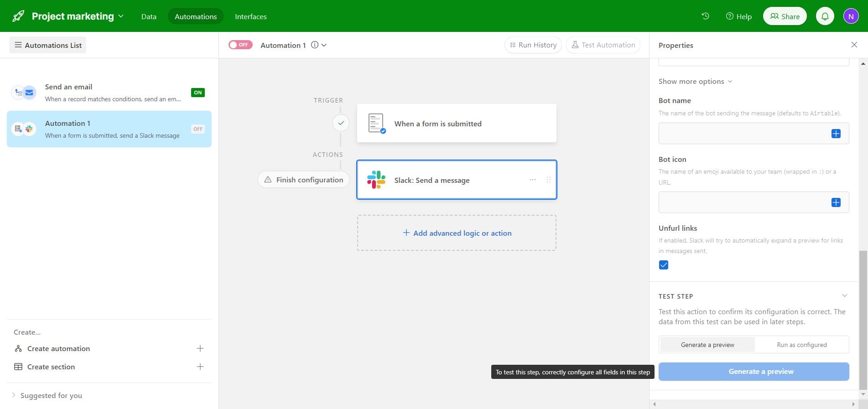The height and width of the screenshot is (409, 868).
Task: Open the Project marketing base dropdown
Action: (x=78, y=16)
